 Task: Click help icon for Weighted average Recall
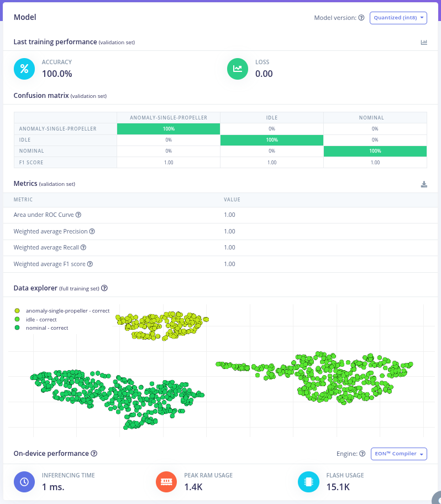click(x=83, y=247)
